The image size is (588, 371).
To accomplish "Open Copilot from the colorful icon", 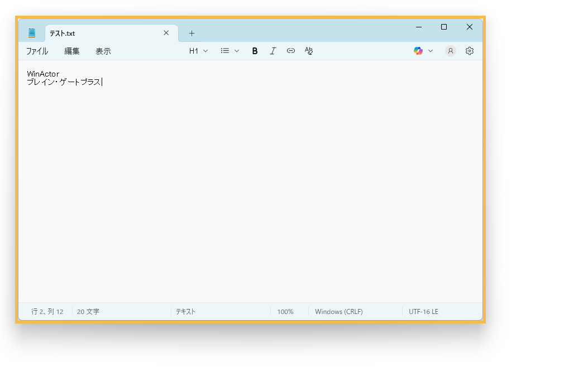I will coord(418,51).
